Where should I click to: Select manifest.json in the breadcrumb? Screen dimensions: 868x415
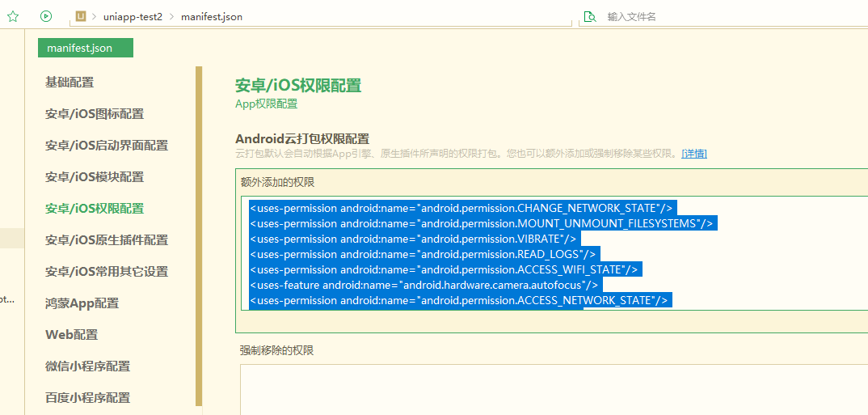pyautogui.click(x=212, y=17)
